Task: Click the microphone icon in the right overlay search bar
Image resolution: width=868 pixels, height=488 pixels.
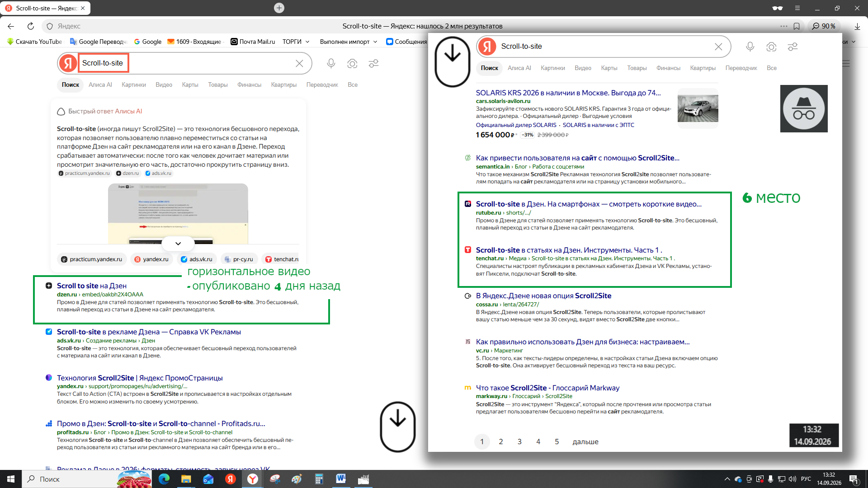Action: point(750,47)
